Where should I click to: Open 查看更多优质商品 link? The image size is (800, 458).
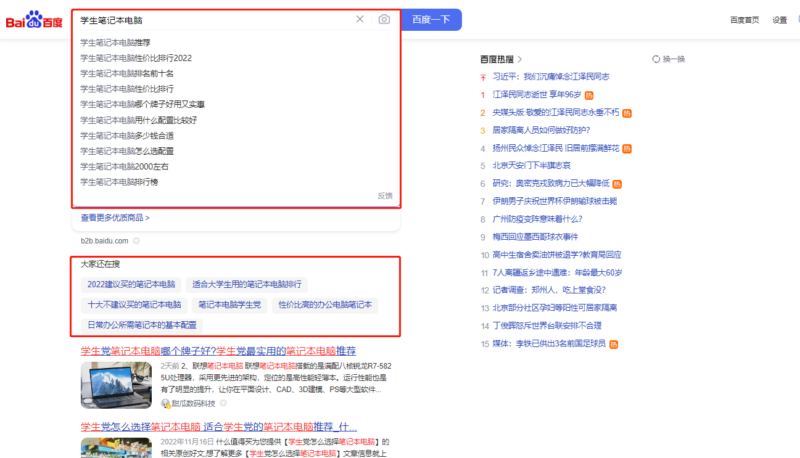point(115,218)
